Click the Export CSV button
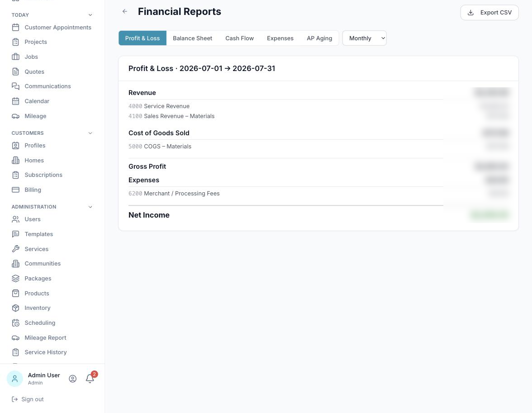Image resolution: width=532 pixels, height=413 pixels. coord(489,13)
